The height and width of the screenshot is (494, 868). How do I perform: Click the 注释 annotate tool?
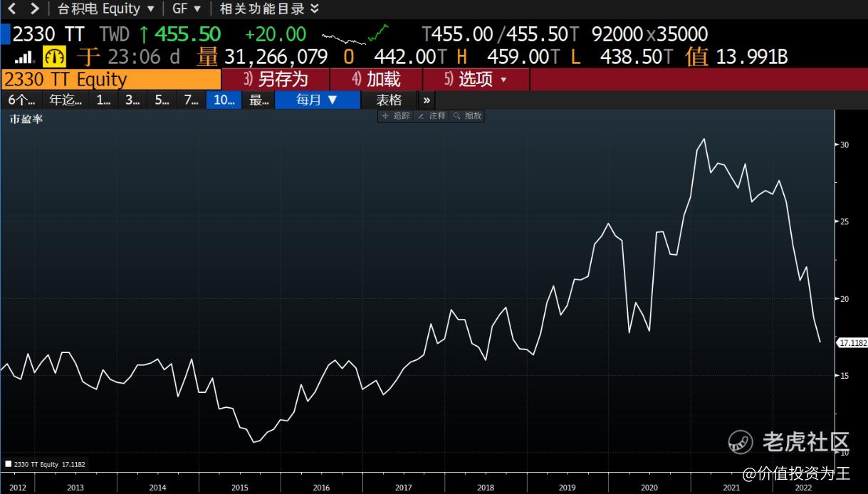[x=432, y=116]
